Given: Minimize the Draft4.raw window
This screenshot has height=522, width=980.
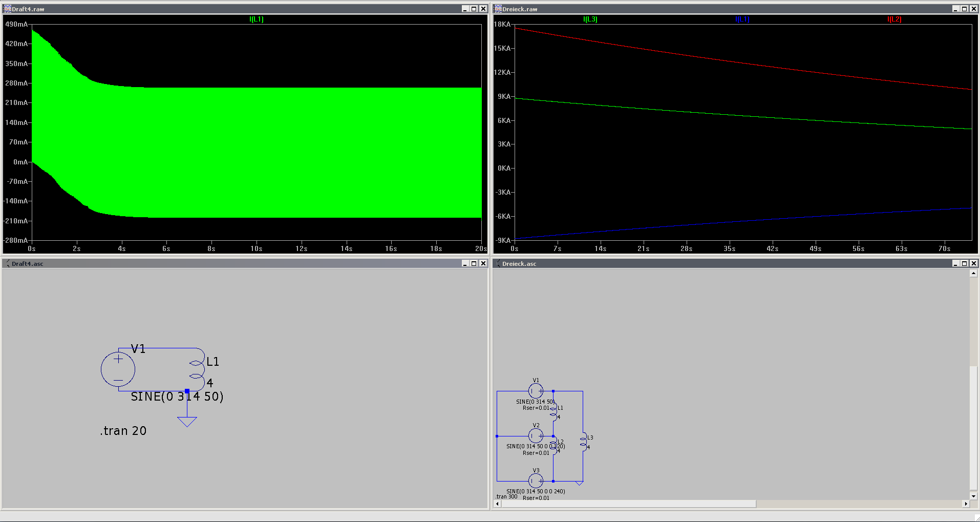Looking at the screenshot, I should click(465, 9).
